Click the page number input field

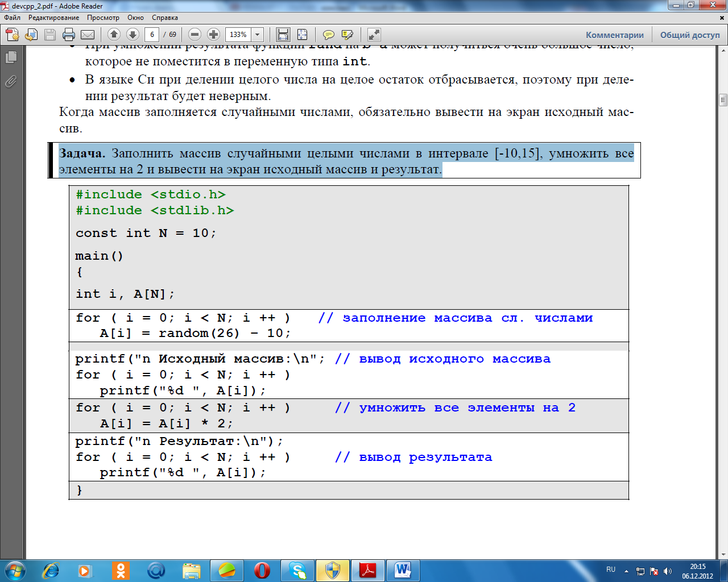(x=152, y=35)
